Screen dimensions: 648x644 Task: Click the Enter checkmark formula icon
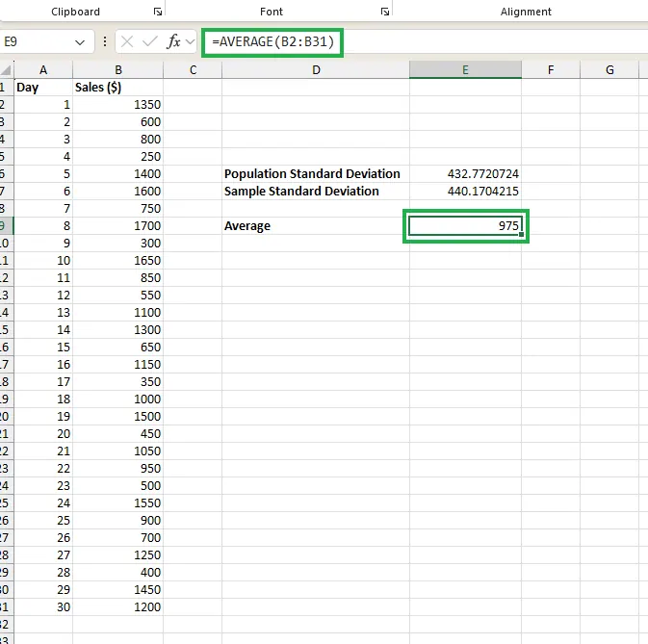149,41
